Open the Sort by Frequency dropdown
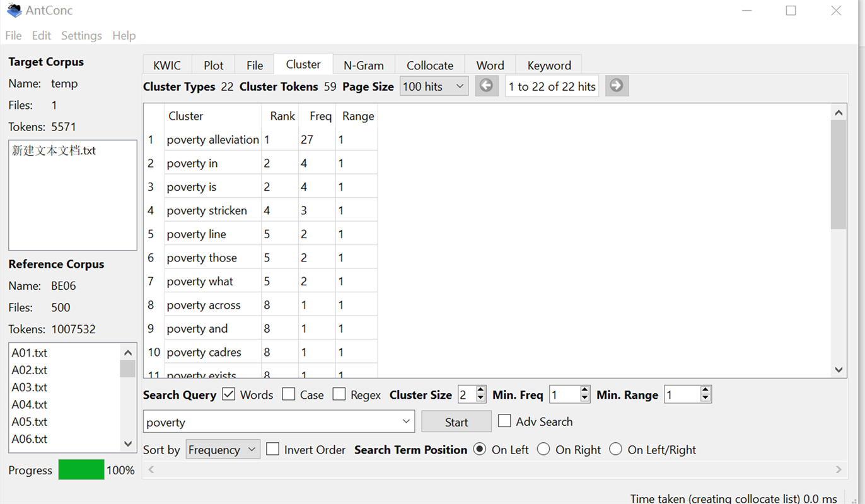865x504 pixels. click(x=223, y=450)
